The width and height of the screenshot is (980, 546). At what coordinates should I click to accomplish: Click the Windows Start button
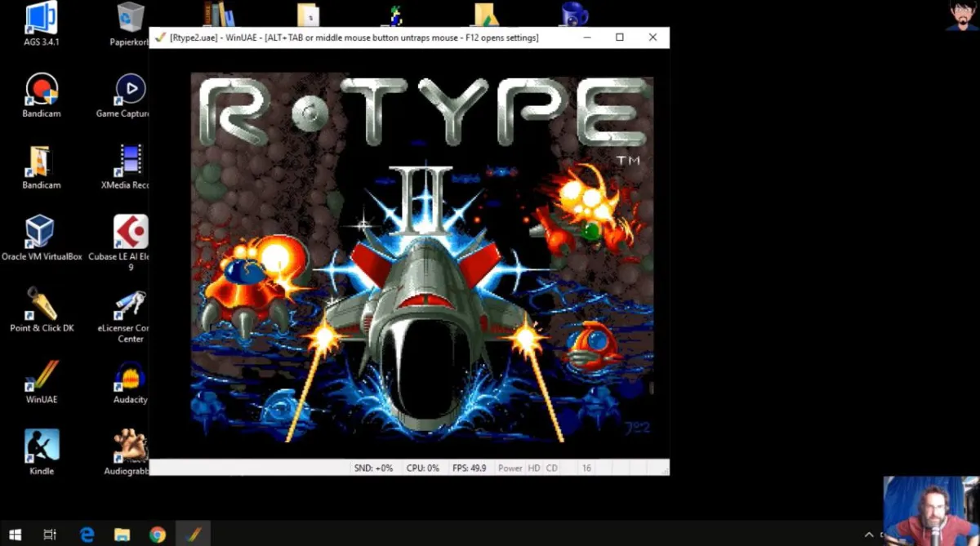(x=15, y=535)
